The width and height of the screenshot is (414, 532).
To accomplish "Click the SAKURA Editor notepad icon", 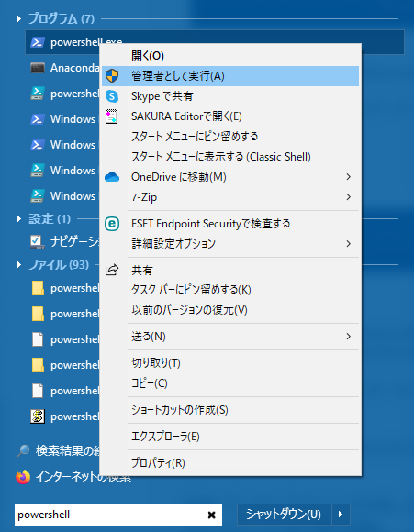I will point(112,116).
